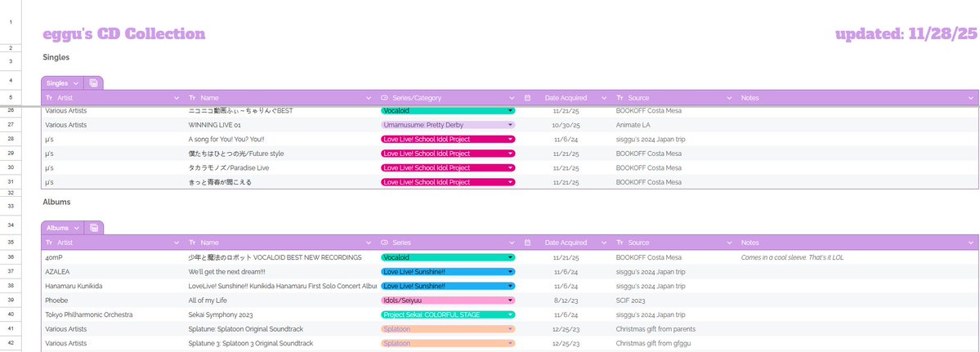Click the text type icon of Singles Source column
Viewport: 980px width, 352px height.
point(620,98)
